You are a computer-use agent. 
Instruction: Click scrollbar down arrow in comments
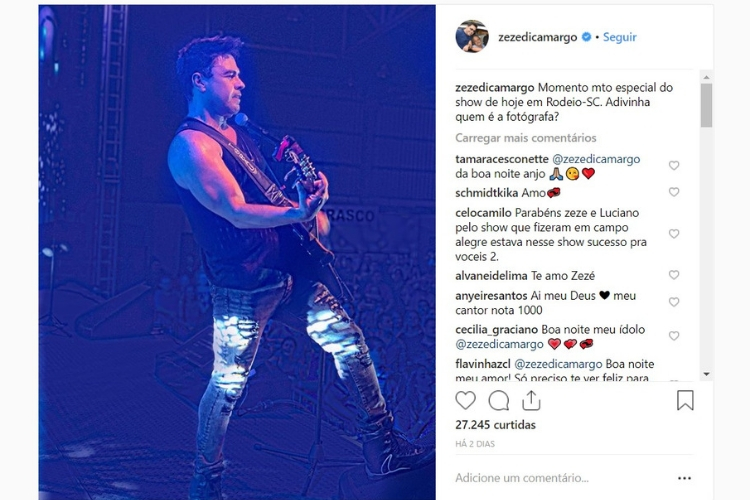click(706, 374)
